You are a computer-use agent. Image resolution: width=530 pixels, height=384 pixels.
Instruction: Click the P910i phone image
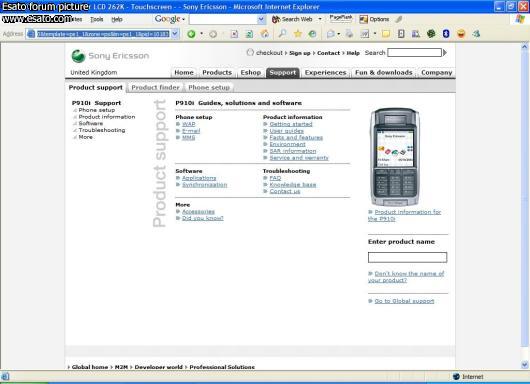(x=395, y=157)
